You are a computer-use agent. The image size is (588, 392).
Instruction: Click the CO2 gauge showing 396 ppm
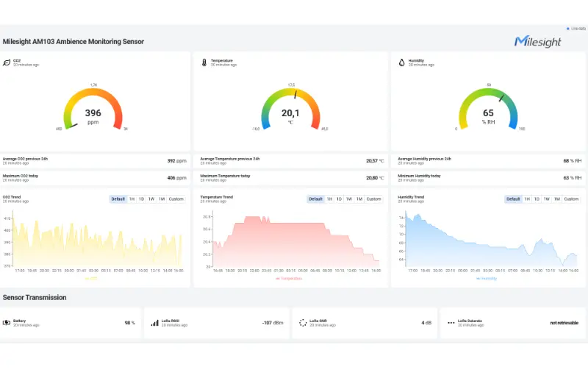pos(93,109)
